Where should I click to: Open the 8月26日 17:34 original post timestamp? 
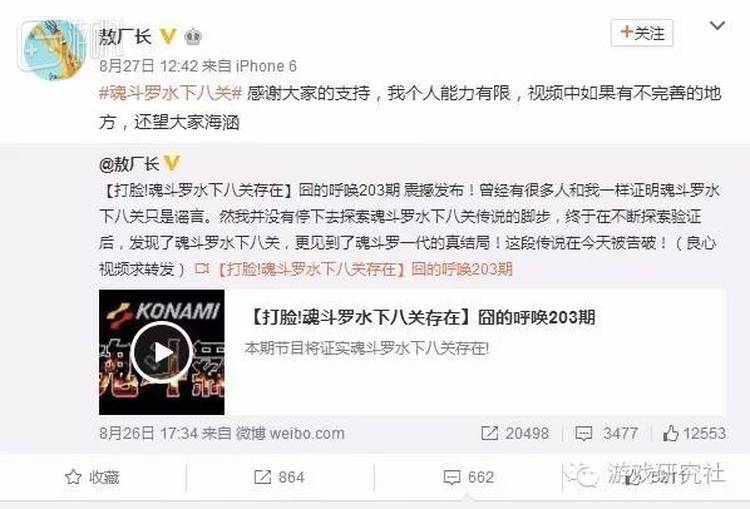tap(148, 433)
